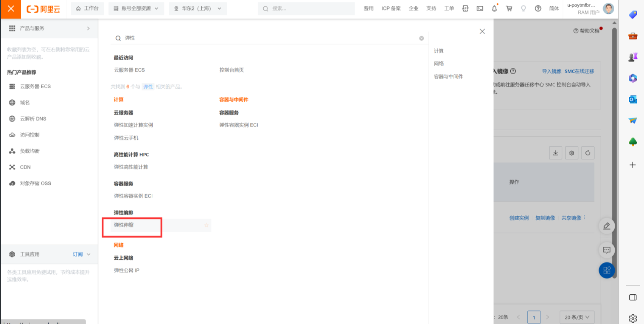Clear the 弹性 search text

point(421,38)
